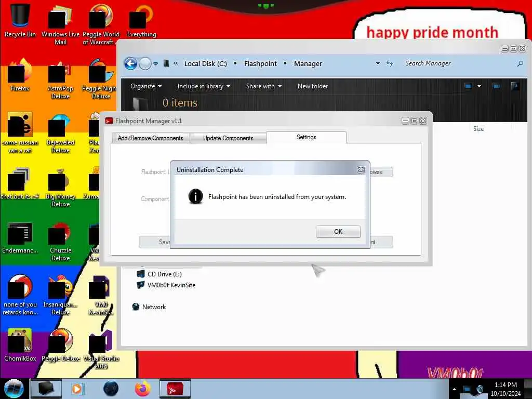Image resolution: width=532 pixels, height=399 pixels.
Task: Open Firefox desktop icon
Action: [20, 75]
